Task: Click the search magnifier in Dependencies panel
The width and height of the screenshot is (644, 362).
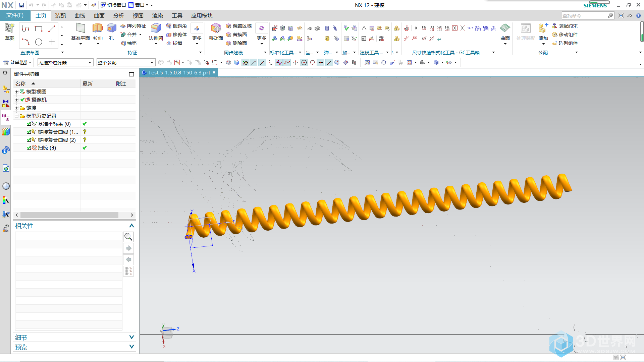Action: [x=128, y=237]
